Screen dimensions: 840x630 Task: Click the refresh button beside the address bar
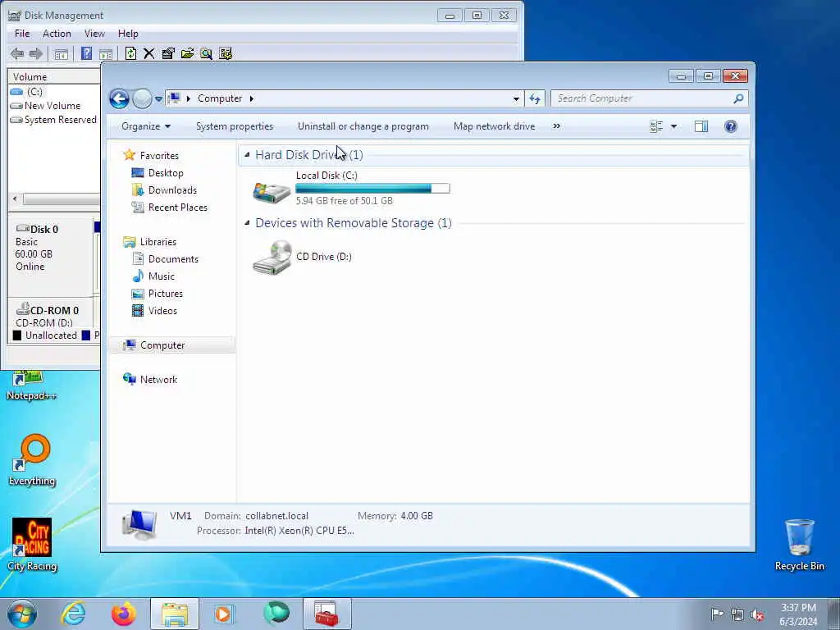click(535, 98)
